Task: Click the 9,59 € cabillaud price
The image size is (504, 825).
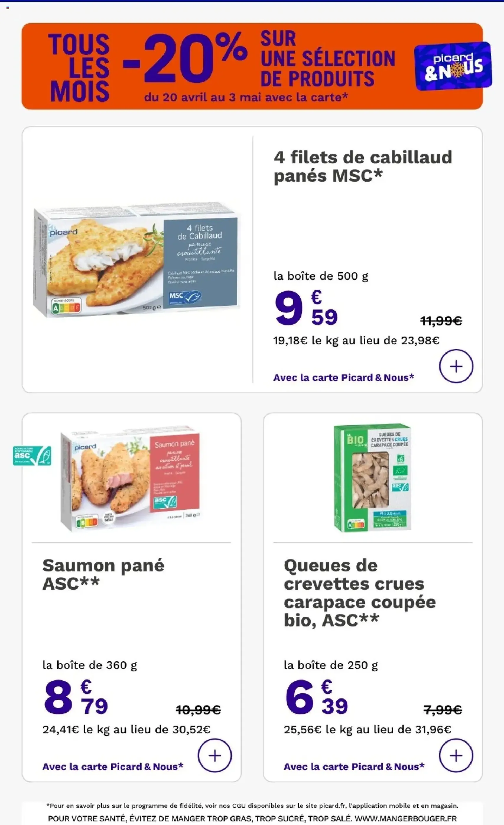Action: (306, 308)
